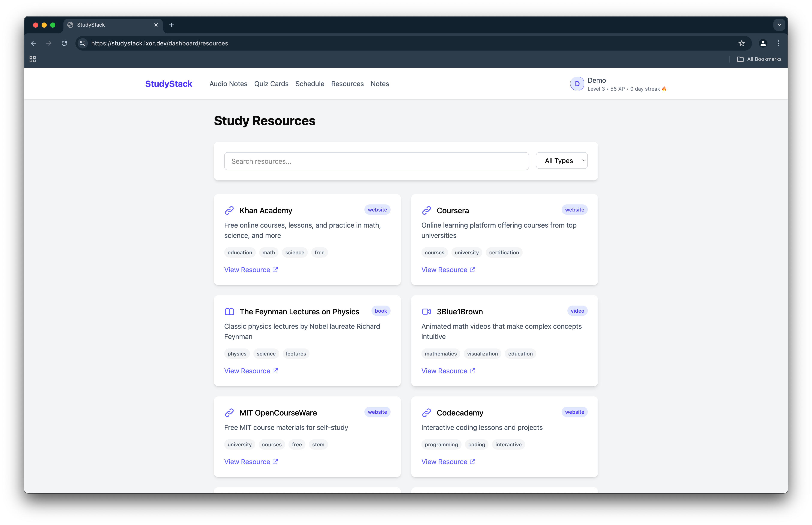This screenshot has height=525, width=812.
Task: Open the Chrome three-dot menu
Action: click(778, 43)
